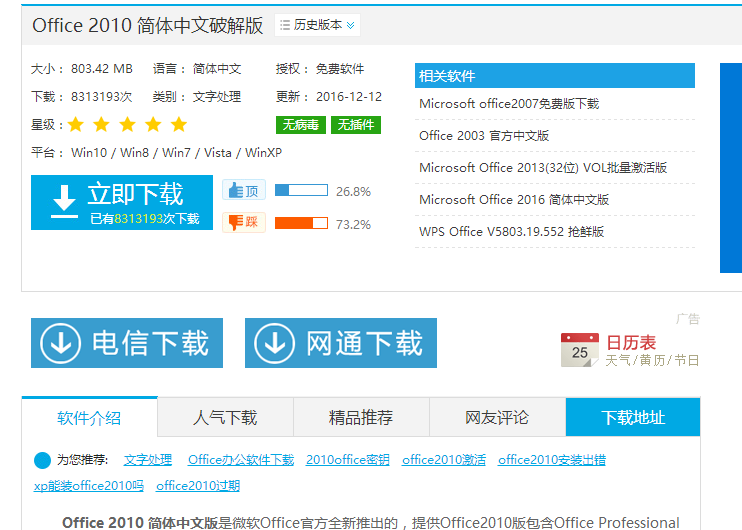Click the file size 803.42 MB text
742x530 pixels.
click(102, 69)
